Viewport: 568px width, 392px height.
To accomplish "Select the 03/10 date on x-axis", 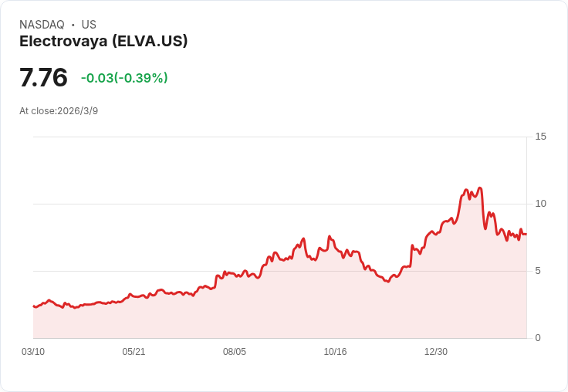I will coord(33,352).
